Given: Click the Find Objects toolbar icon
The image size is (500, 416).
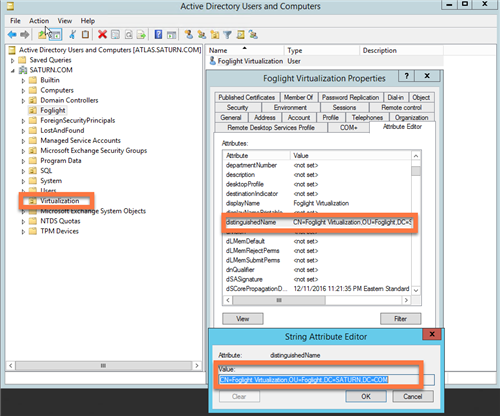Looking at the screenshot, I should coord(241,34).
